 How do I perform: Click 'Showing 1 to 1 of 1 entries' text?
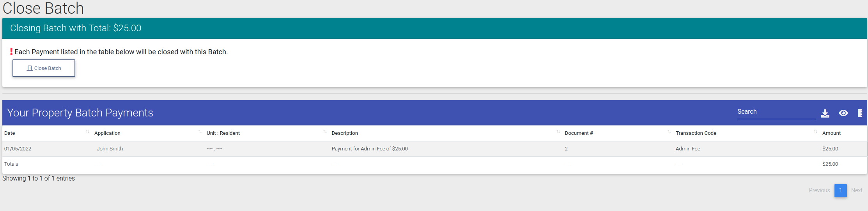pyautogui.click(x=39, y=179)
